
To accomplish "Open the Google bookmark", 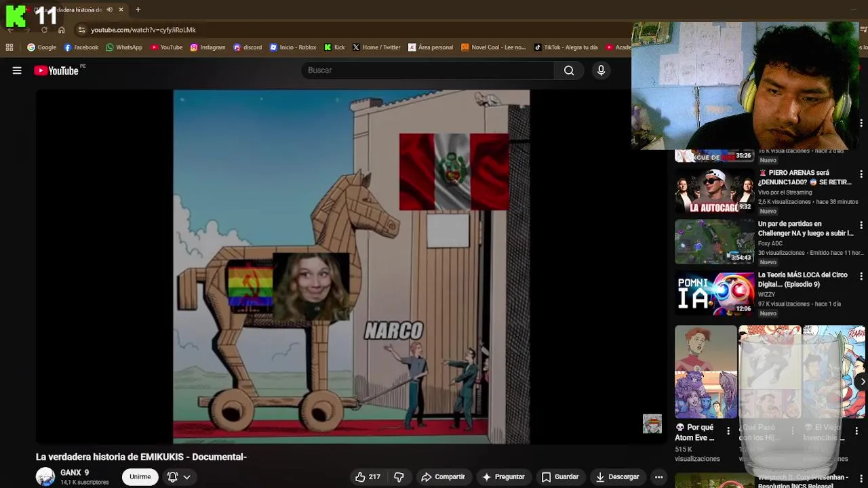I will 41,47.
